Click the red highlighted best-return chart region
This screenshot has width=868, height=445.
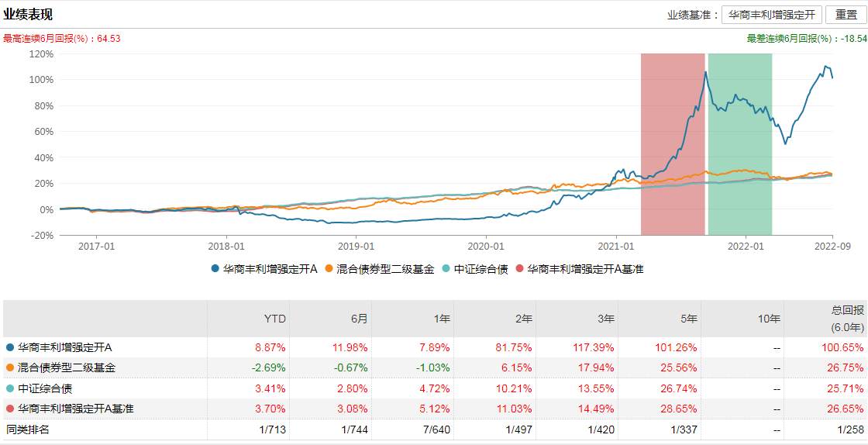(673, 143)
